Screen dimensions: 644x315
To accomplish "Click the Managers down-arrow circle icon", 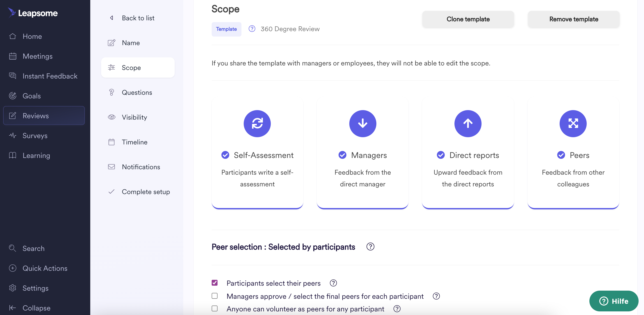I will coord(362,123).
